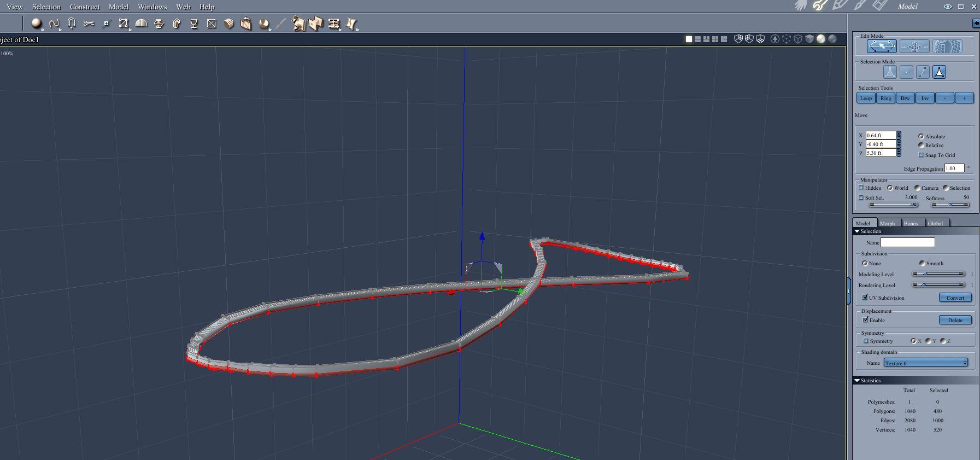Collapse the Selection section
The image size is (980, 460).
click(857, 231)
